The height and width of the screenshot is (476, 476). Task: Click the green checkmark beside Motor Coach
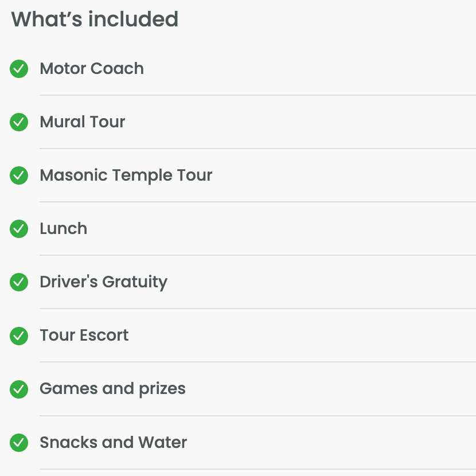click(19, 69)
